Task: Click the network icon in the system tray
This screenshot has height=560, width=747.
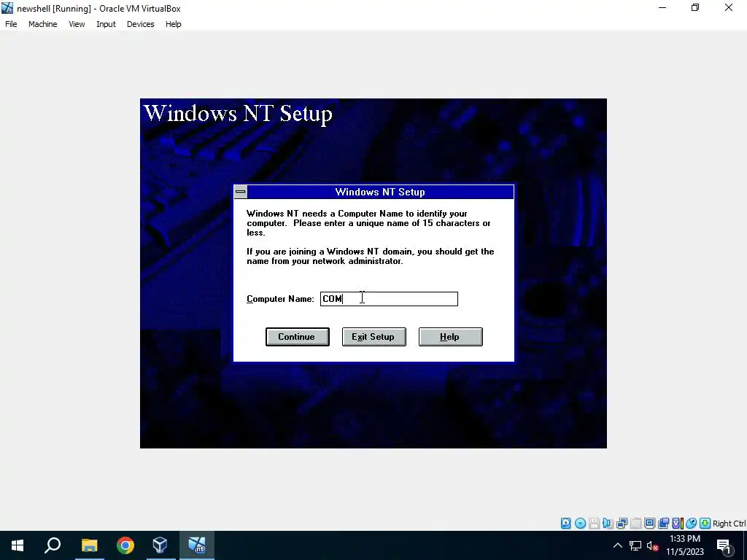Action: click(x=635, y=545)
